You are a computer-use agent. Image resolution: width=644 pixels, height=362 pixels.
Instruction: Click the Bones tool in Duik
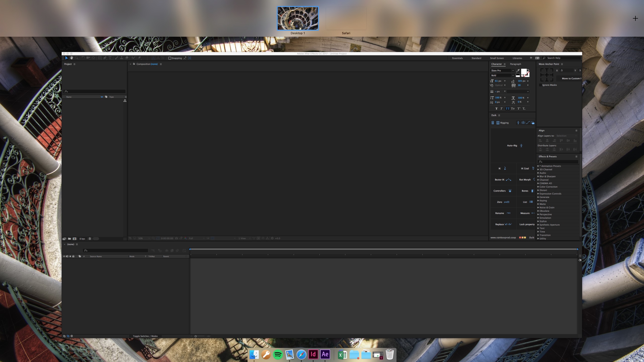[x=527, y=191]
